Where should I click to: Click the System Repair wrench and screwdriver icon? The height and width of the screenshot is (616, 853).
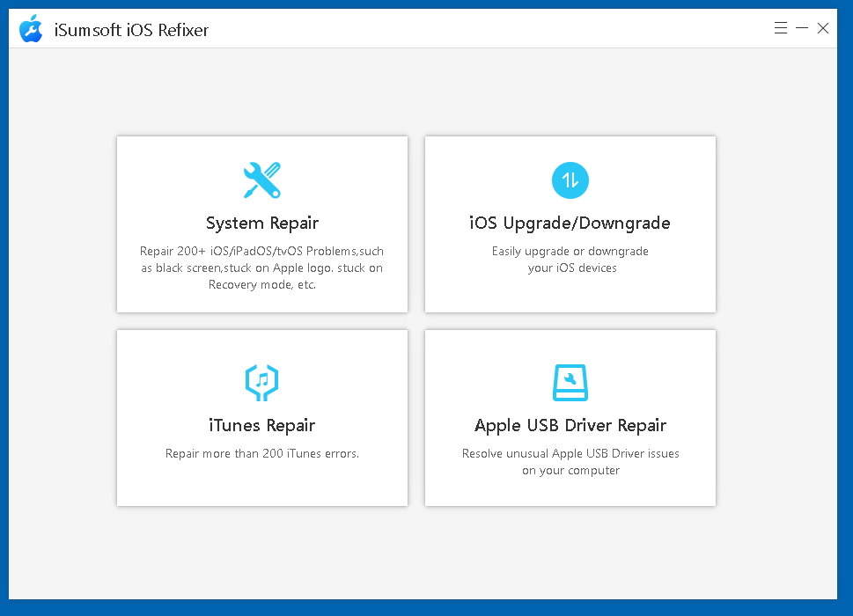262,180
